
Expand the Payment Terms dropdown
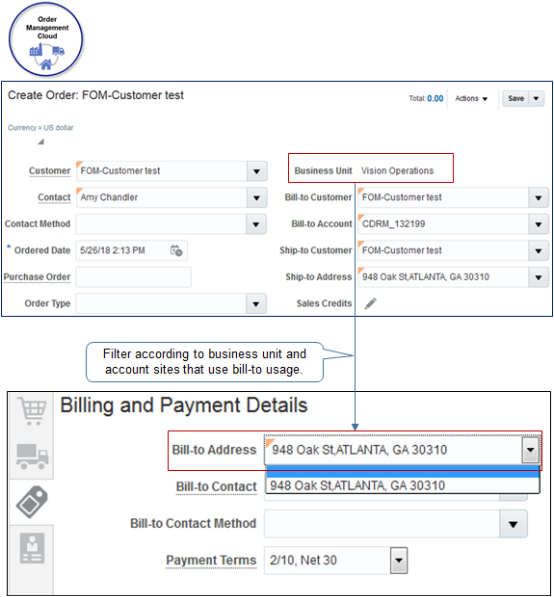coord(399,560)
